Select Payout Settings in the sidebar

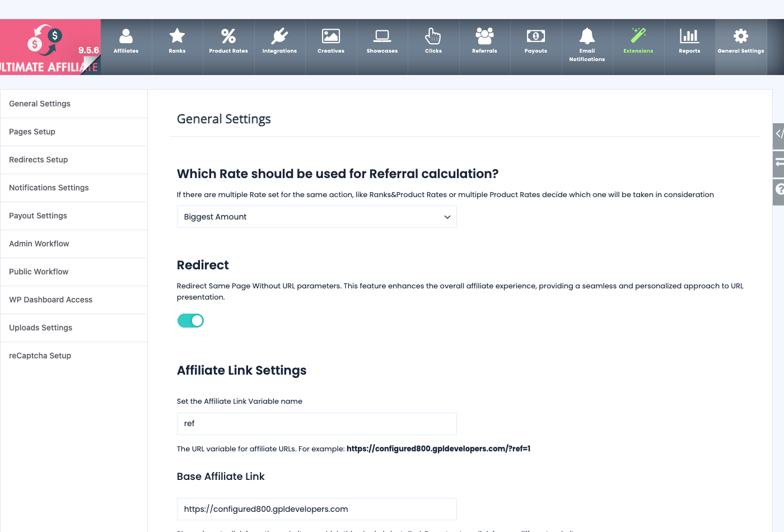(73, 216)
